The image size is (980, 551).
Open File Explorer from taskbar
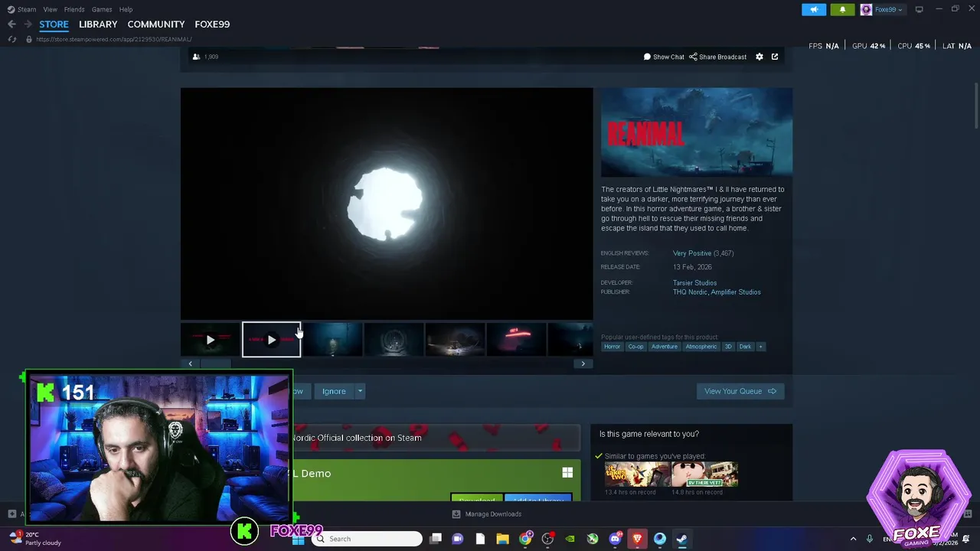click(x=502, y=539)
